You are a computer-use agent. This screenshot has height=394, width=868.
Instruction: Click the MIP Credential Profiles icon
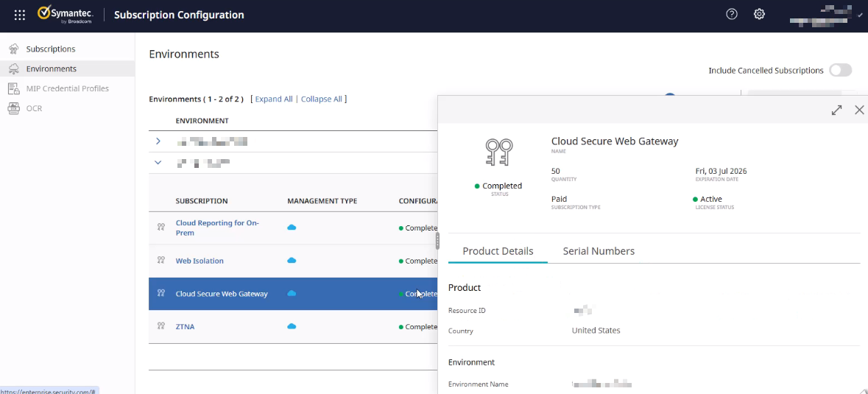point(14,88)
